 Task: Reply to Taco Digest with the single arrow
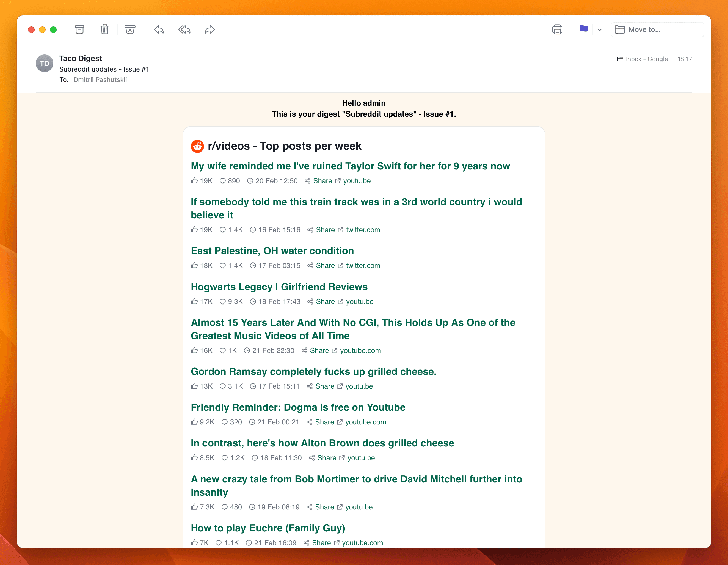point(159,29)
